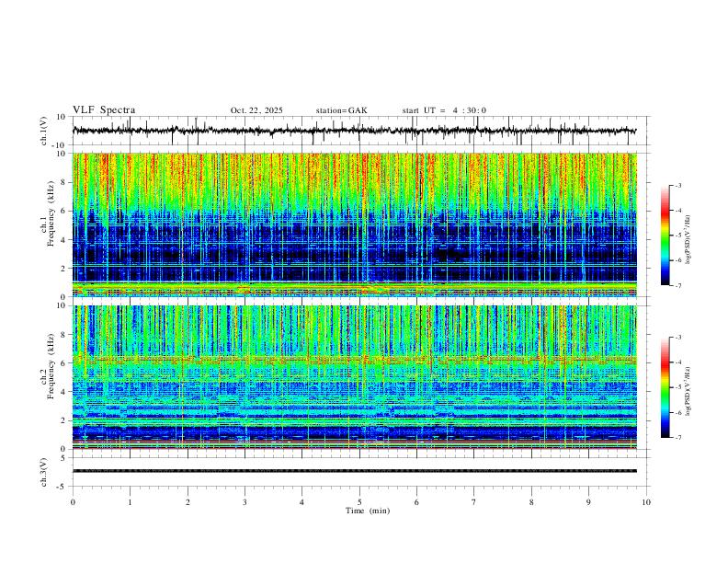728x563 pixels.
Task: Click the "-7" tick of lower color bar
Action: 677,437
